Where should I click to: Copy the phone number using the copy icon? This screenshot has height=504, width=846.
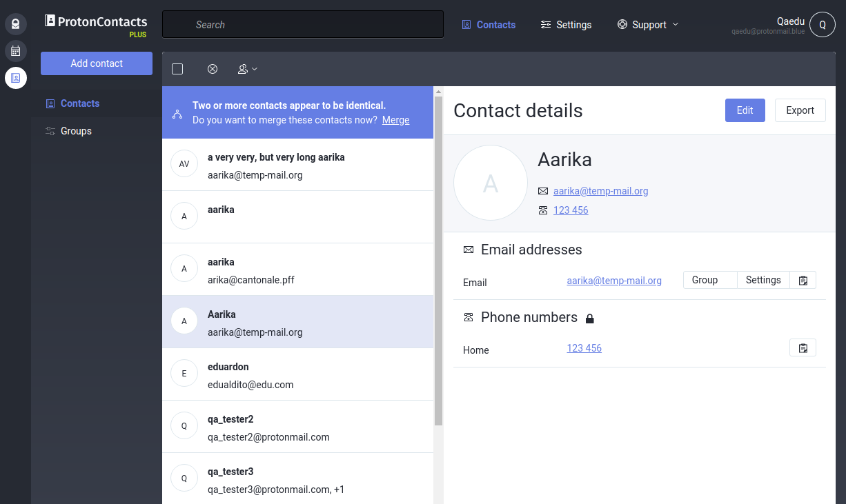(802, 347)
